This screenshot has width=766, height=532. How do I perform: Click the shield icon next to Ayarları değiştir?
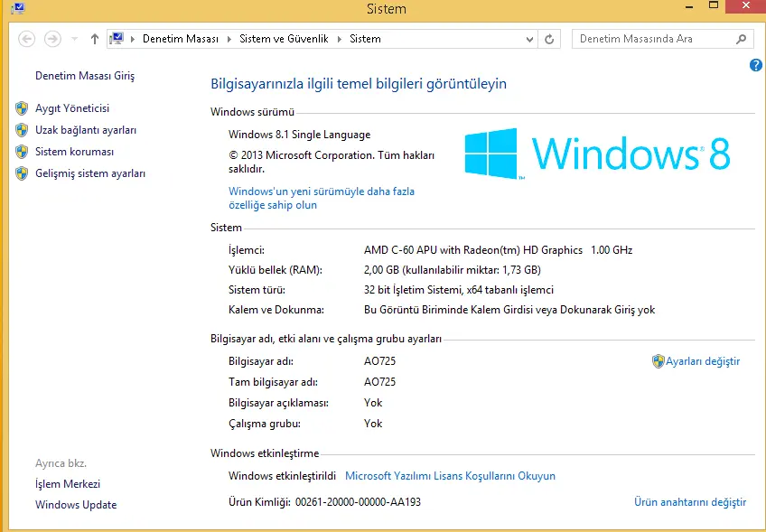tap(658, 361)
